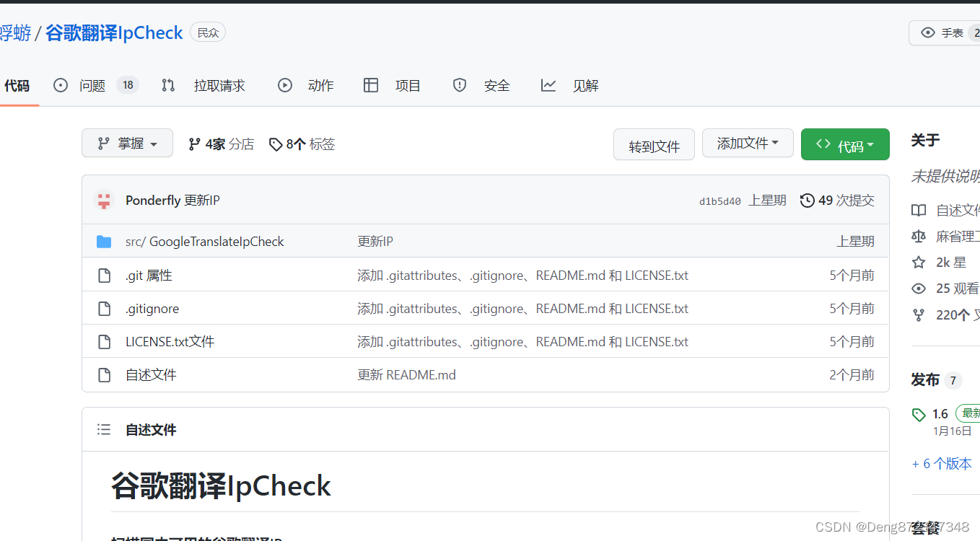Click the 18 issues counter badge
Viewport: 980px width, 541px height.
click(128, 85)
